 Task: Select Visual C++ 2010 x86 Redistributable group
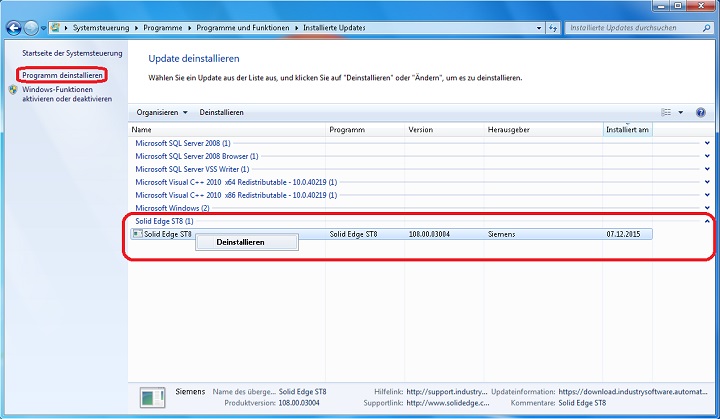pyautogui.click(x=236, y=195)
